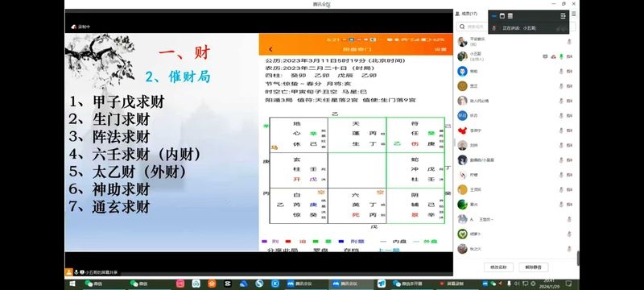This screenshot has width=644, height=290.
Task: Open 设置 in the orange app header
Action: [440, 49]
